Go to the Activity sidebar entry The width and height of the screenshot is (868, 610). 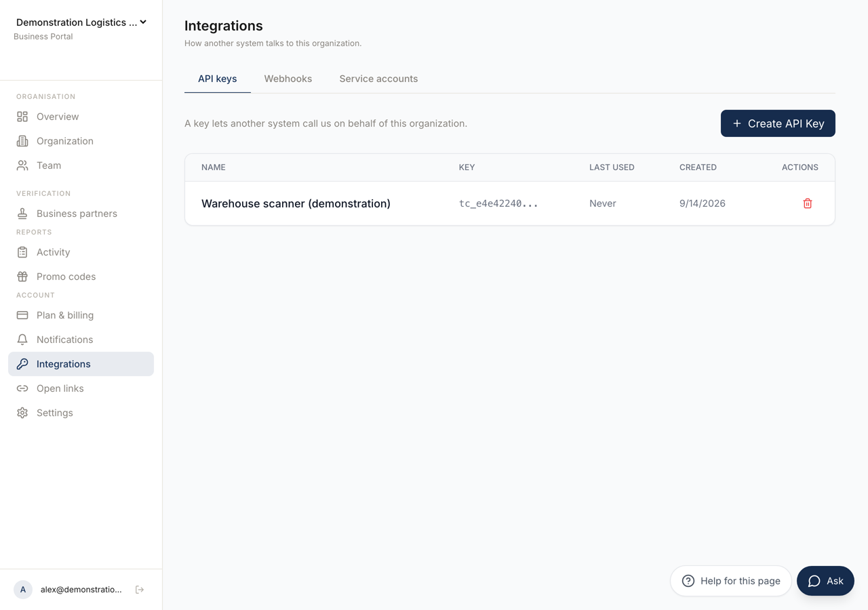[x=81, y=252]
